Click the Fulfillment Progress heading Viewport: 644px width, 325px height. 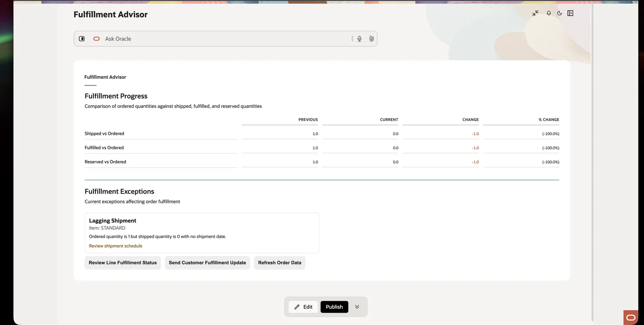point(116,96)
